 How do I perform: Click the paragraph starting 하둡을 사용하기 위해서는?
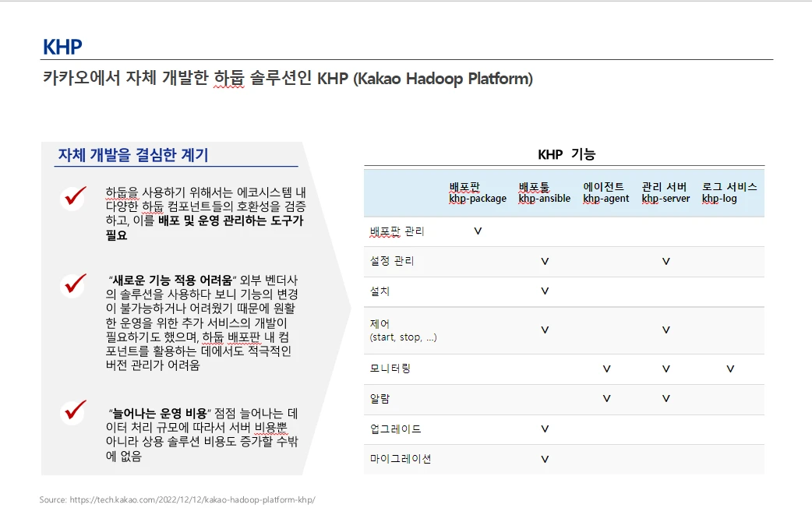206,213
